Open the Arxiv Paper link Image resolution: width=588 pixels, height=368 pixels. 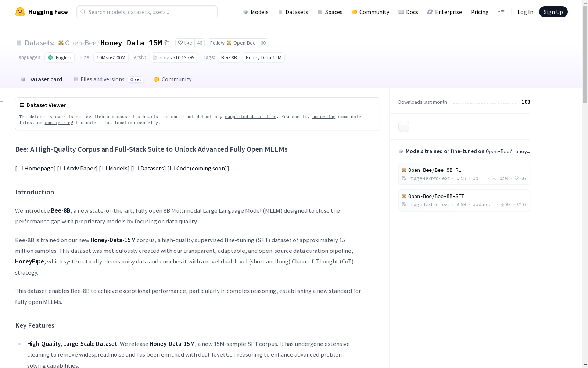tap(78, 169)
